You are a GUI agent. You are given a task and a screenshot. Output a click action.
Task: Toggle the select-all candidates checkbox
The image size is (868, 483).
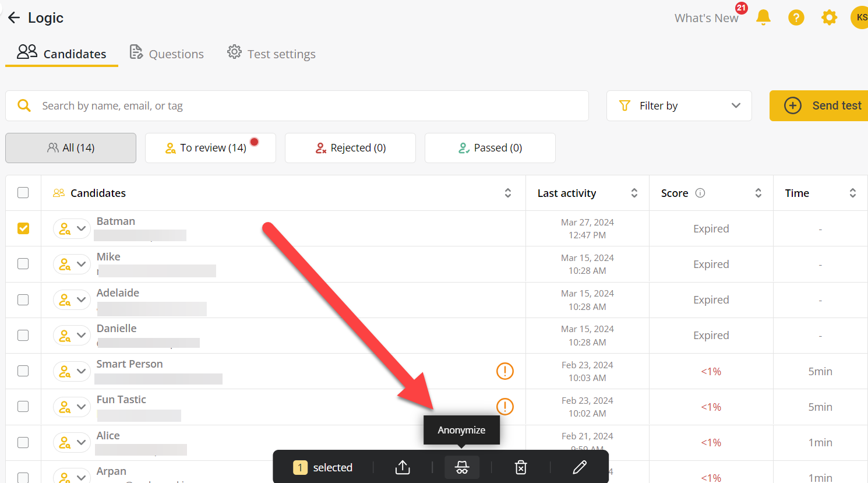23,193
